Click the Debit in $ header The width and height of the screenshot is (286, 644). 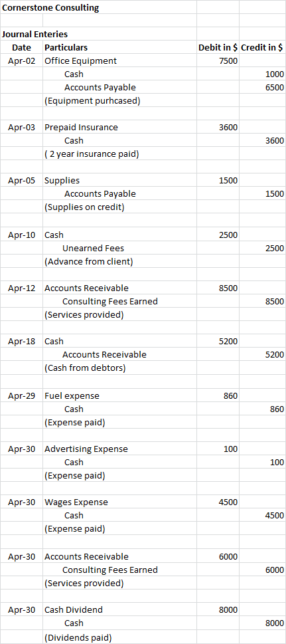point(218,48)
